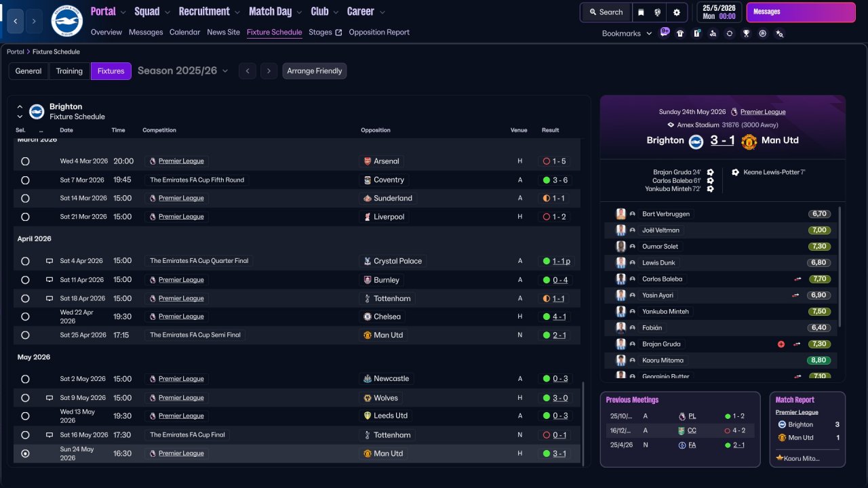This screenshot has width=868, height=488.
Task: Click TV icon on the Wolves fixture row
Action: [50, 398]
